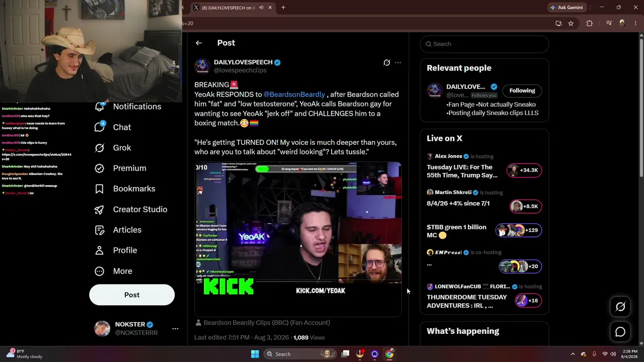Join THUNDERDOME TUESDAY ADVENTURES space
644x362 pixels.
tap(467, 301)
